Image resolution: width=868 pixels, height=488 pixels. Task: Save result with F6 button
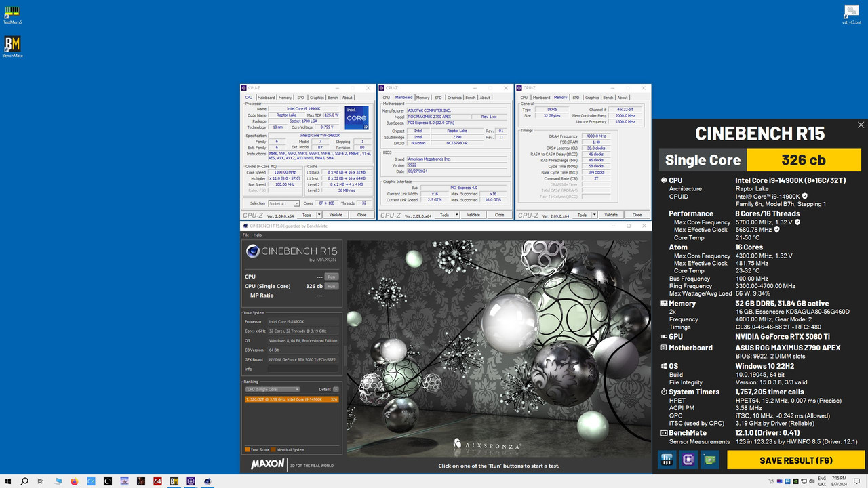coord(795,460)
